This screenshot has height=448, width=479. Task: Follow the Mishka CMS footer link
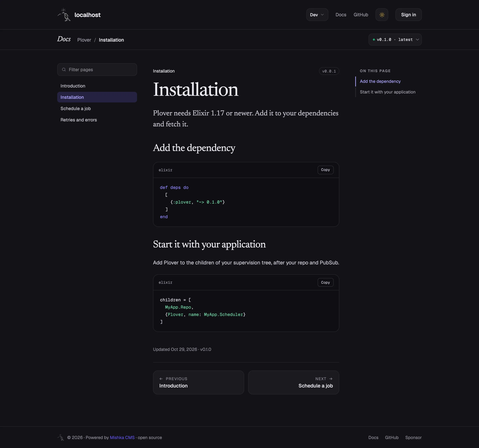point(122,437)
